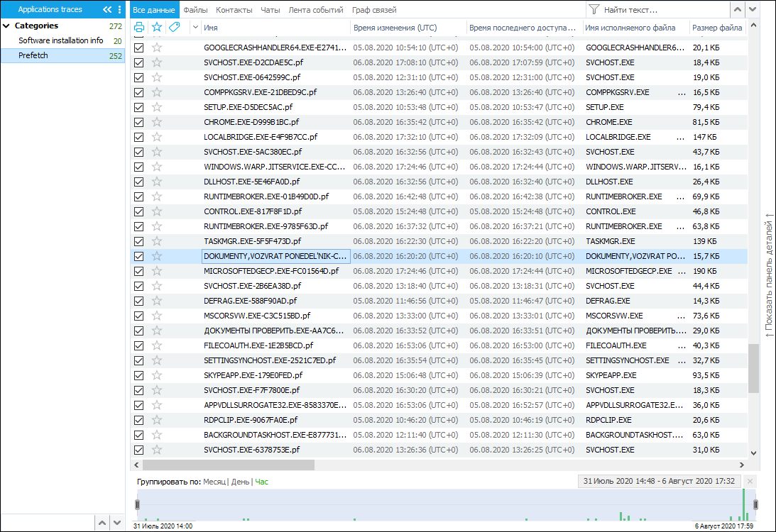The height and width of the screenshot is (532, 776).
Task: Expand ellipsis in MICROSOFTEDGECP.EXE executable cell
Action: coord(682,271)
